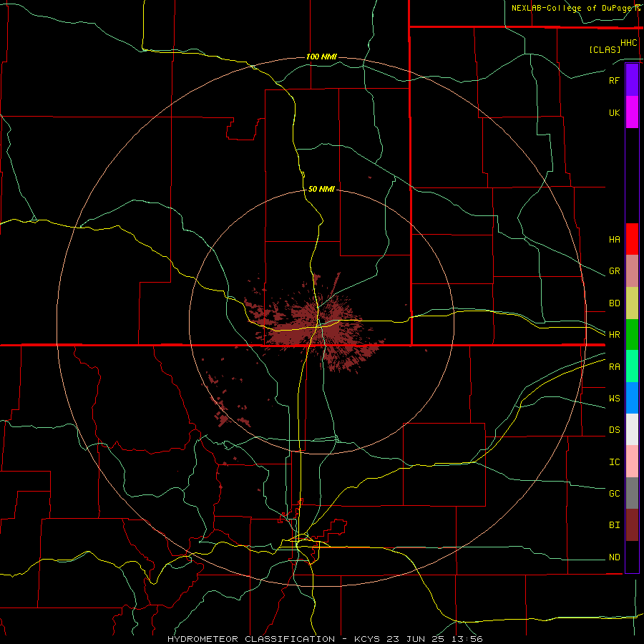Click the "HA" legend label
This screenshot has width=644, height=644.
614,240
